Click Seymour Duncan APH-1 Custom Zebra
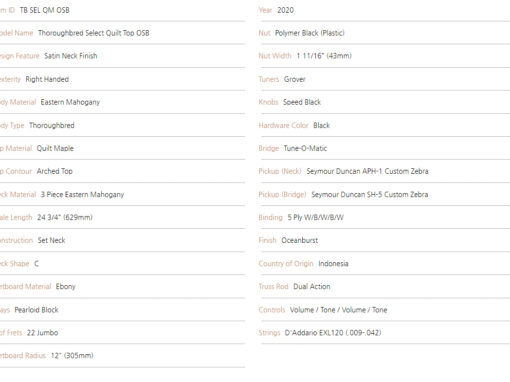The width and height of the screenshot is (510, 382). [367, 171]
